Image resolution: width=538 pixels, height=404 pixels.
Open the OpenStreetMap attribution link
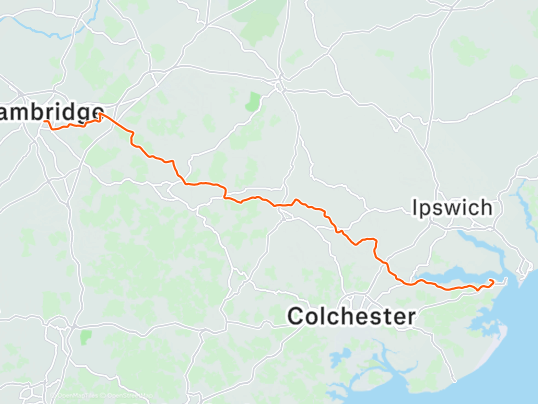[128, 395]
